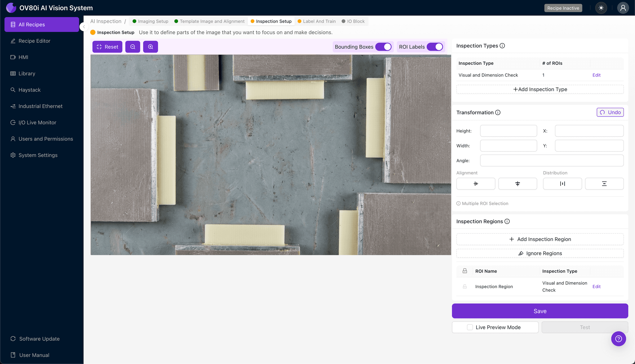This screenshot has width=635, height=364.
Task: Open the Label And Train step
Action: tap(319, 21)
